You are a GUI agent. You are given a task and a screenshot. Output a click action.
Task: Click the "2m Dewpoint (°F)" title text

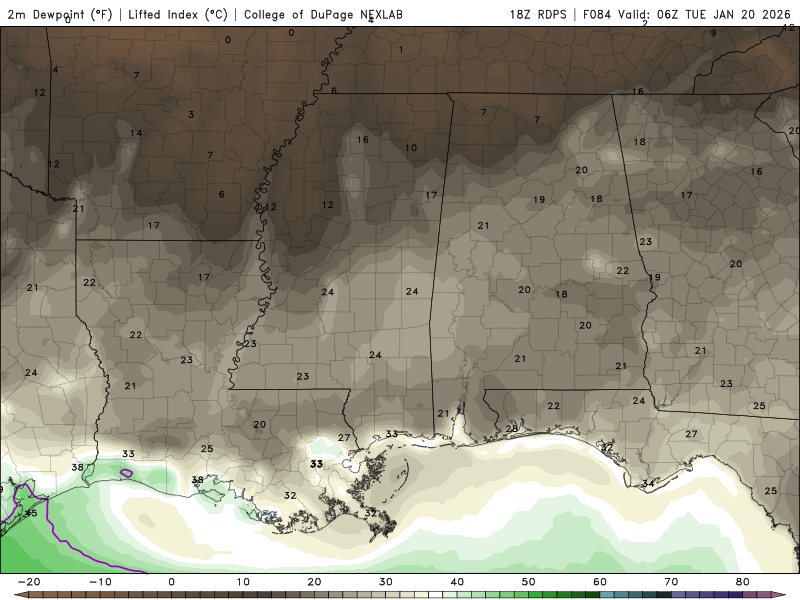[x=59, y=14]
